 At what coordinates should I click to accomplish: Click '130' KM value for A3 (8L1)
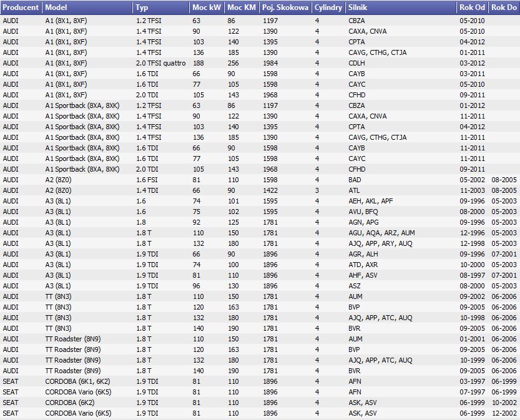point(233,286)
